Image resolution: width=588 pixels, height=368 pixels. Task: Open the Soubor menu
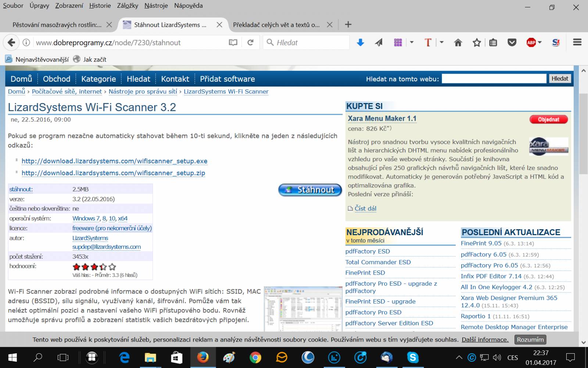[13, 6]
